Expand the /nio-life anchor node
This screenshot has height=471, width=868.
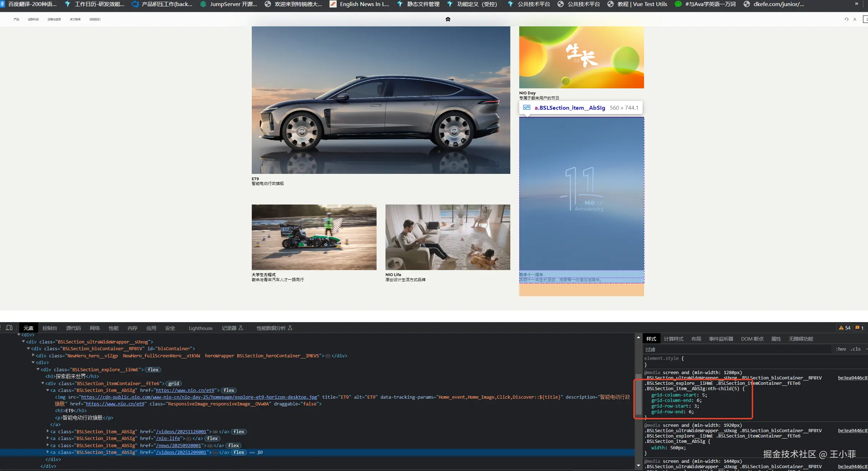tap(48, 439)
